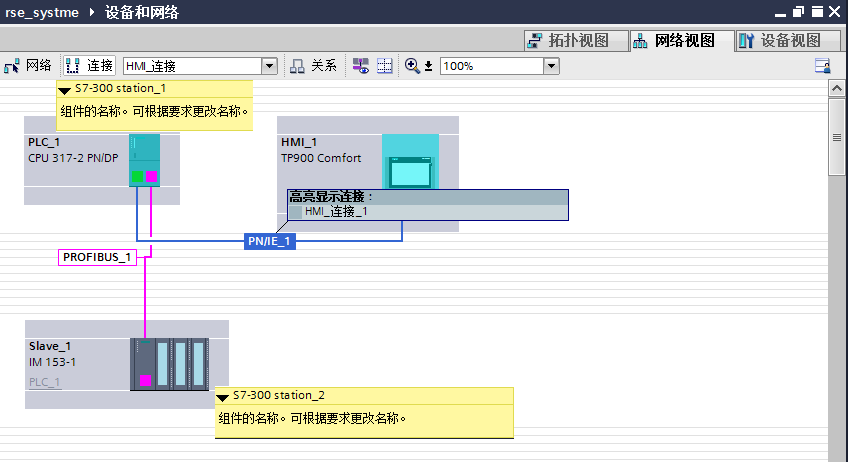The width and height of the screenshot is (848, 462).
Task: Click the vertical scrollbar up arrow
Action: [837, 88]
